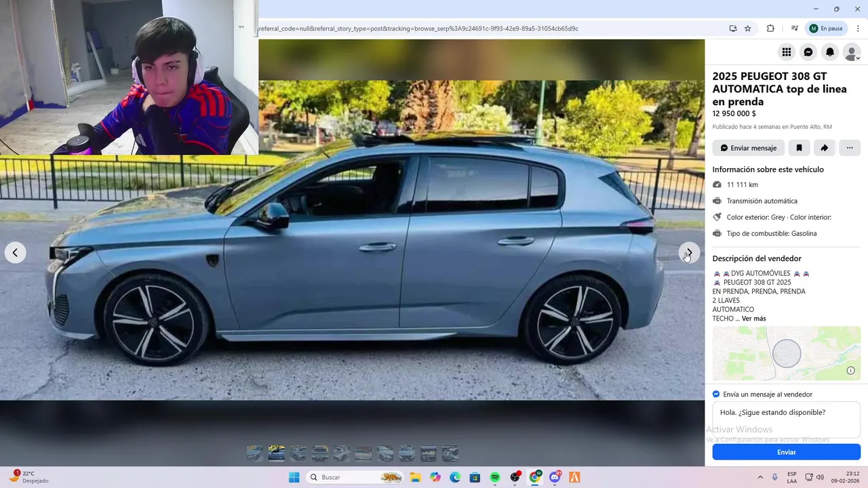
Task: Open the three-dot more options button
Action: (850, 148)
